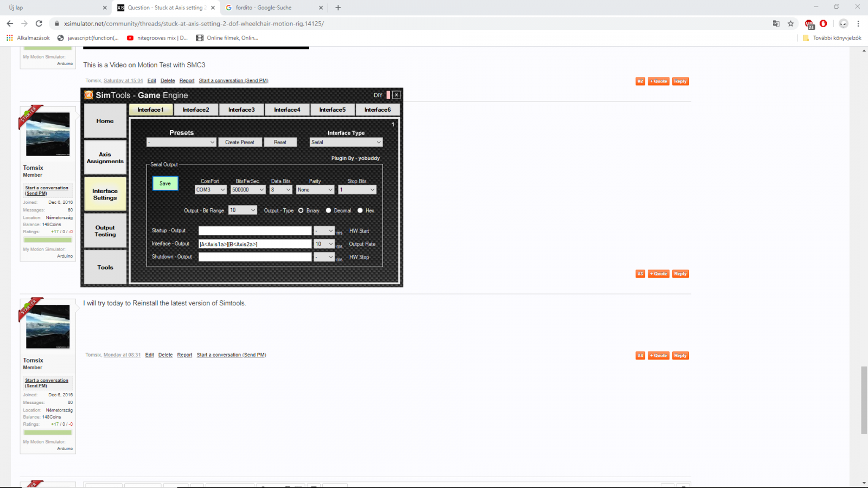Viewport: 868px width, 488px height.
Task: Open the Output Rate ms dropdown
Action: 324,244
